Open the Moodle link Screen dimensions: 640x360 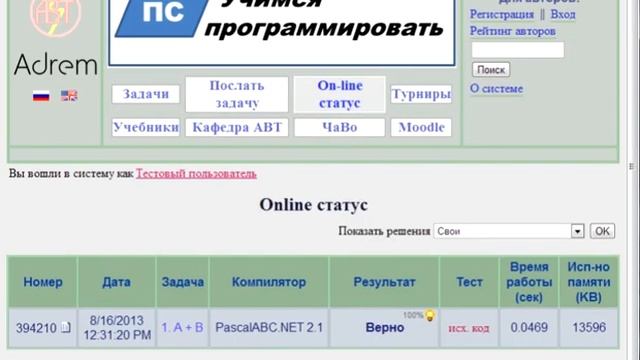pos(421,127)
